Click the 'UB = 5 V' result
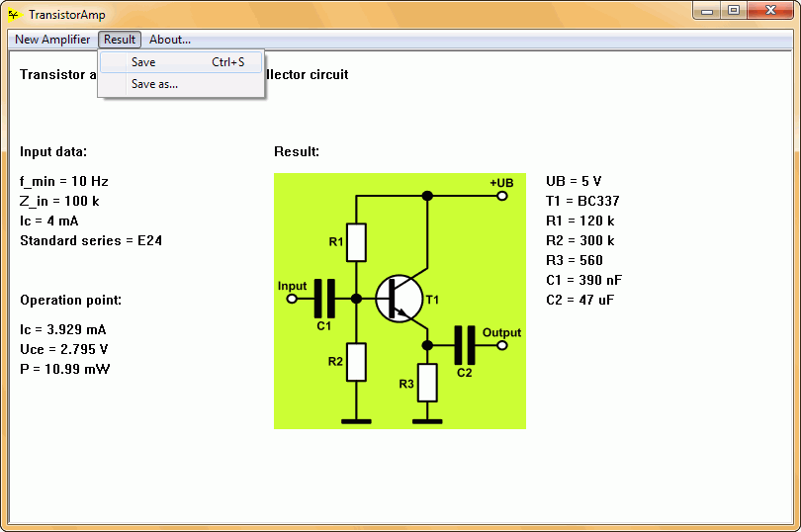This screenshot has height=532, width=801. (574, 181)
